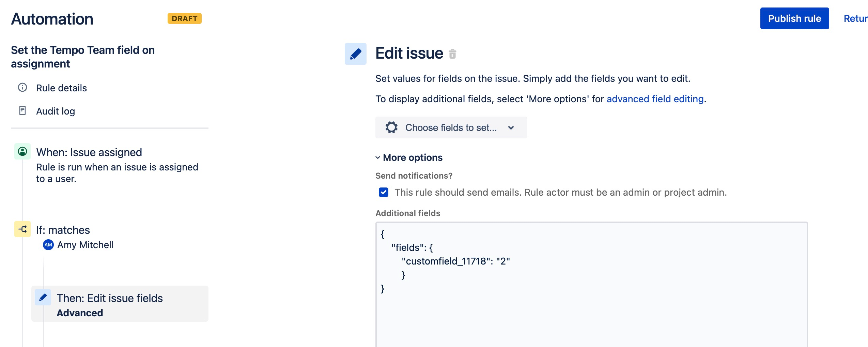This screenshot has width=868, height=347.
Task: Click the pencil icon on Then step
Action: [x=43, y=298]
